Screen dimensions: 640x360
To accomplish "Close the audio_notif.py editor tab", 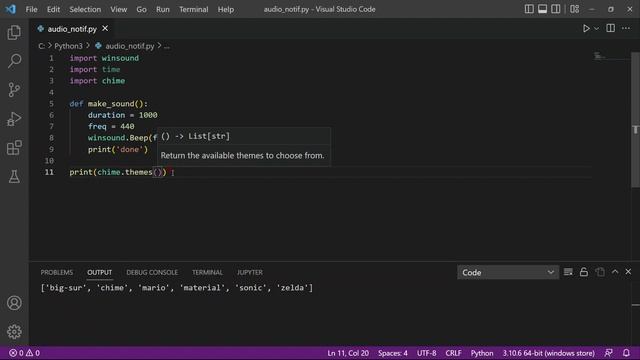I will point(105,29).
